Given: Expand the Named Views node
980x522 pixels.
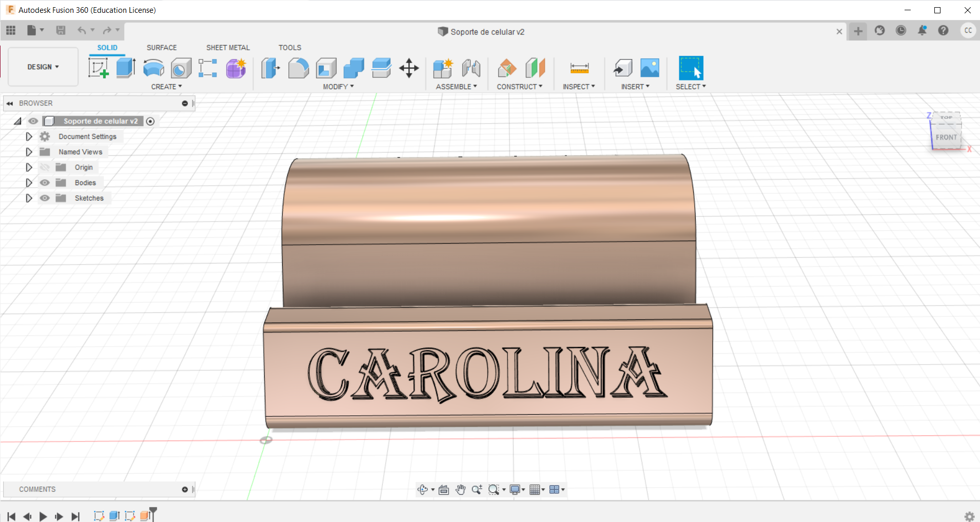Looking at the screenshot, I should 29,152.
